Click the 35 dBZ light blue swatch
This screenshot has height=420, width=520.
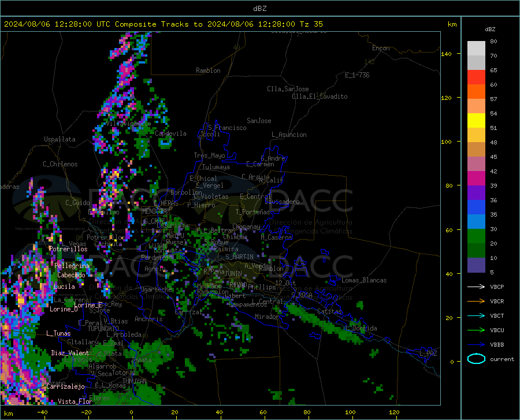[476, 222]
